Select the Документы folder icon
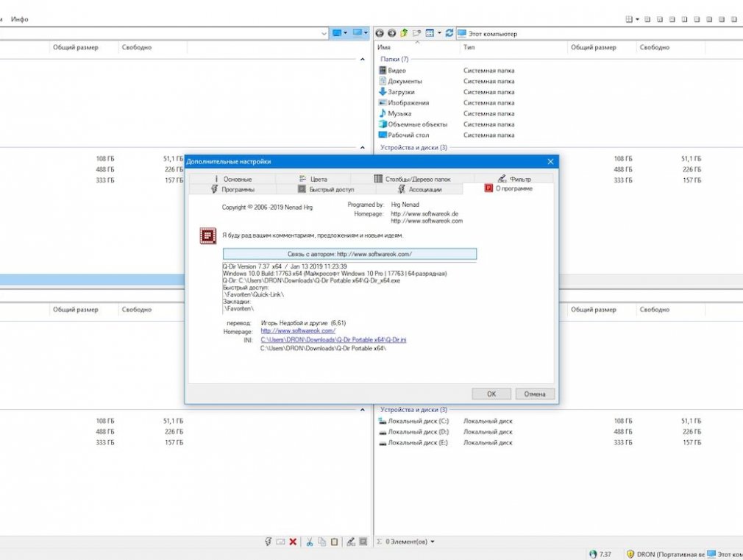This screenshot has height=560, width=743. pyautogui.click(x=383, y=81)
